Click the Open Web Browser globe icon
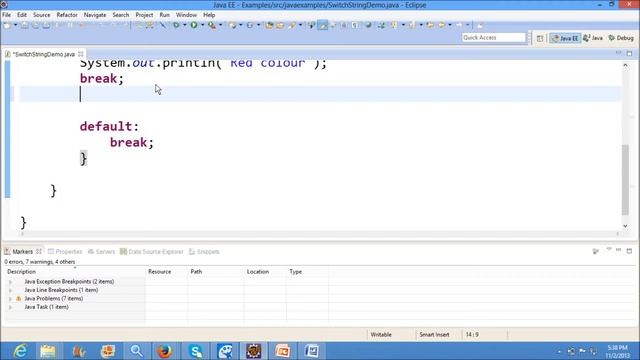Viewport: 640px width, 360px height. [x=368, y=25]
